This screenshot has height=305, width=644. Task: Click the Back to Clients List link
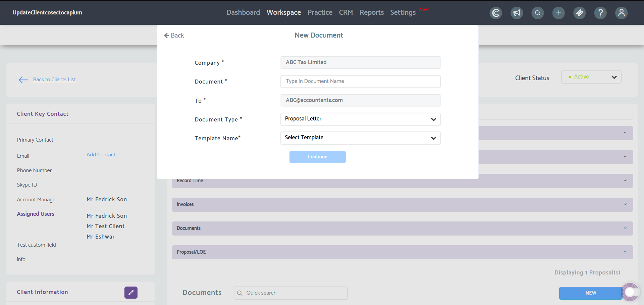point(54,80)
